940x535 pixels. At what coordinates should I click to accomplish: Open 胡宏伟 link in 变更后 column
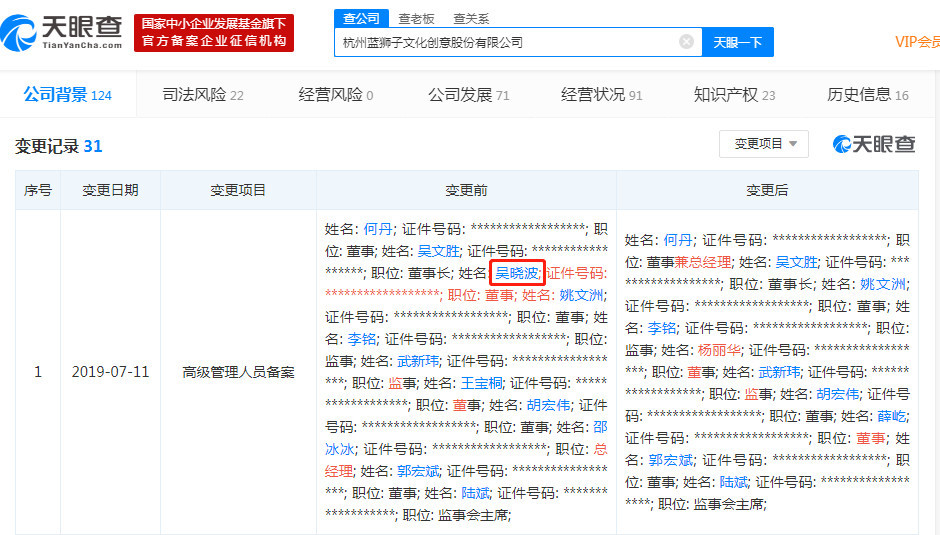click(838, 395)
